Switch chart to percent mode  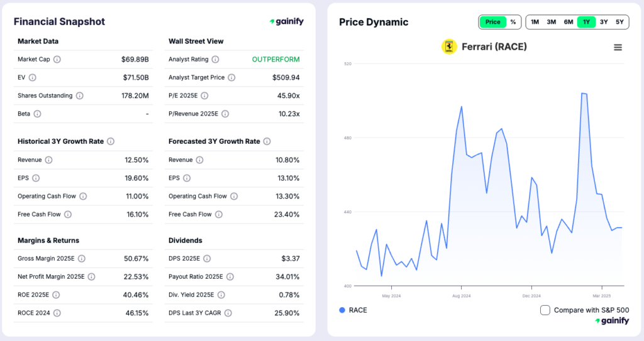[x=513, y=22]
